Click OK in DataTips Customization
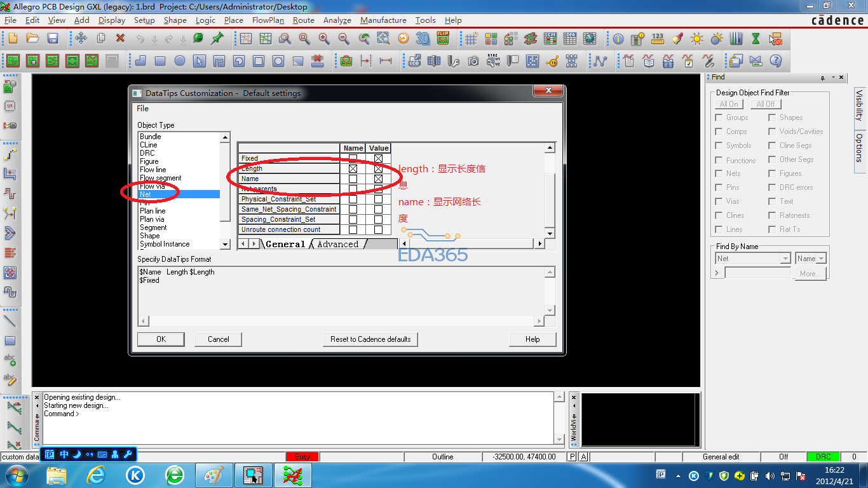 click(x=161, y=339)
